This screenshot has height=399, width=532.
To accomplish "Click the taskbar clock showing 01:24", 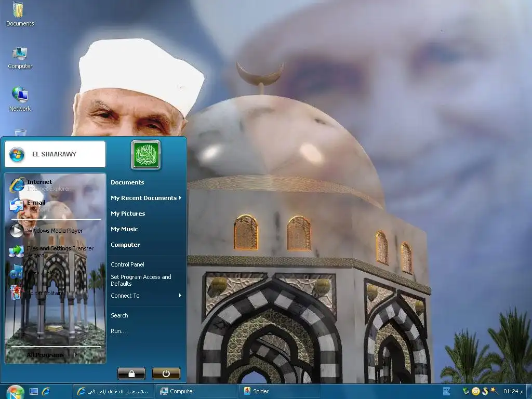I will click(513, 392).
